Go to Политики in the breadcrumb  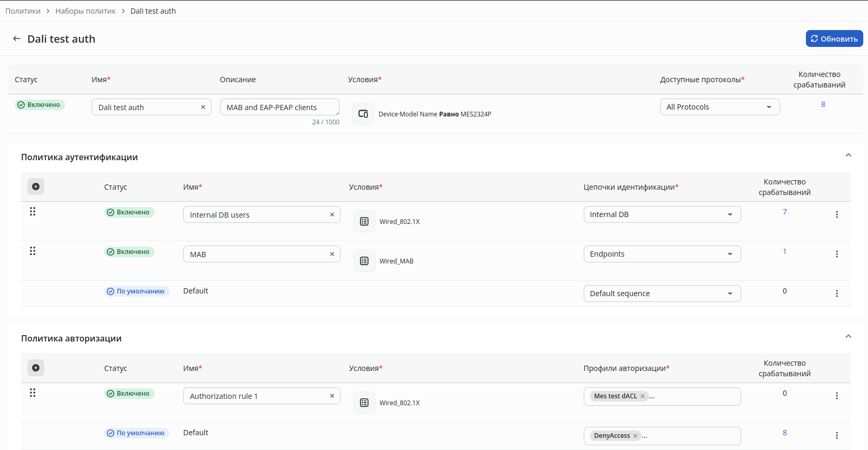[x=23, y=11]
